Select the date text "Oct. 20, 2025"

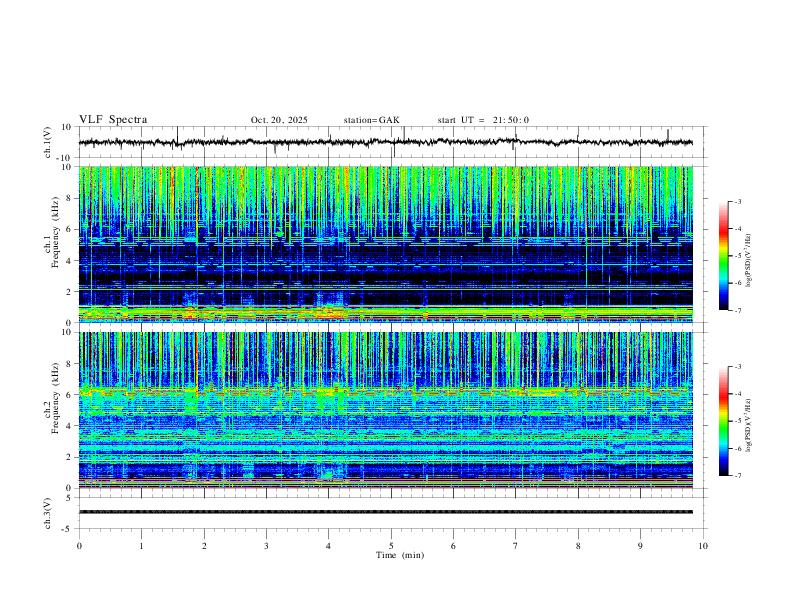pyautogui.click(x=279, y=120)
